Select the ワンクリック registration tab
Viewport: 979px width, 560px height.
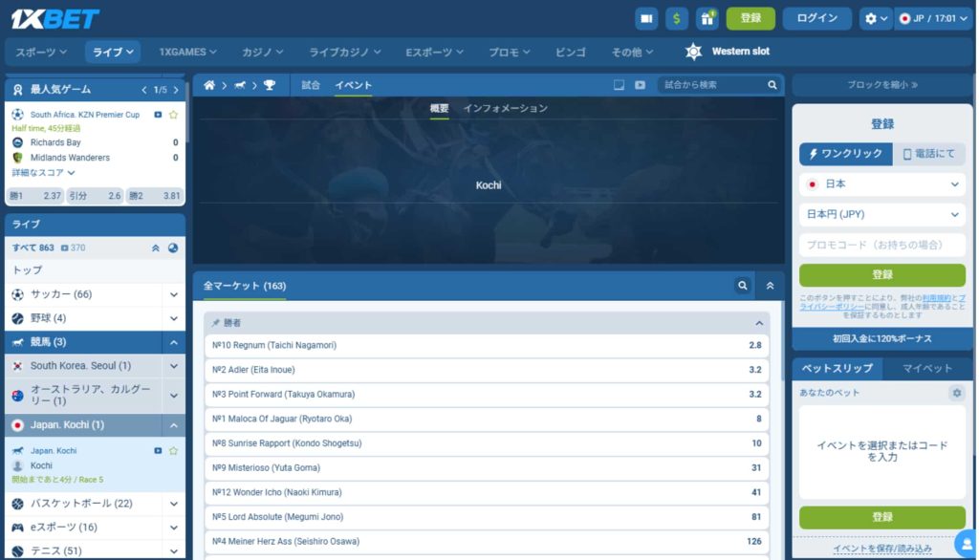pyautogui.click(x=845, y=154)
